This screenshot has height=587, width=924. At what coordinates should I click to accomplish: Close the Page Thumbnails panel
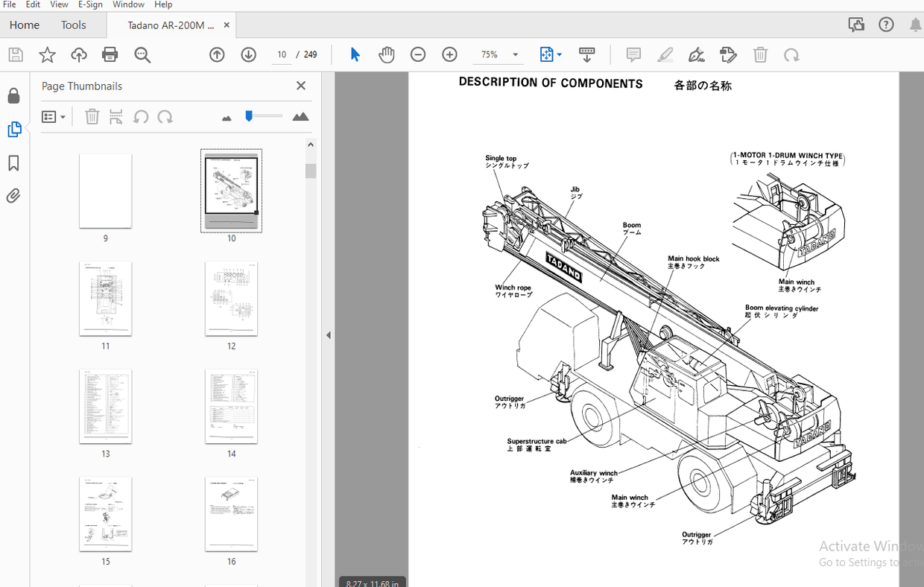[300, 86]
